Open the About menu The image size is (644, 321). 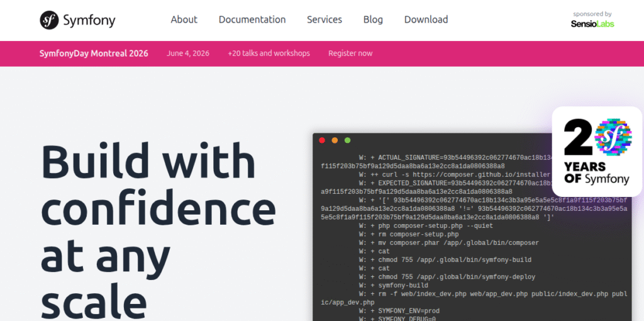(x=184, y=20)
